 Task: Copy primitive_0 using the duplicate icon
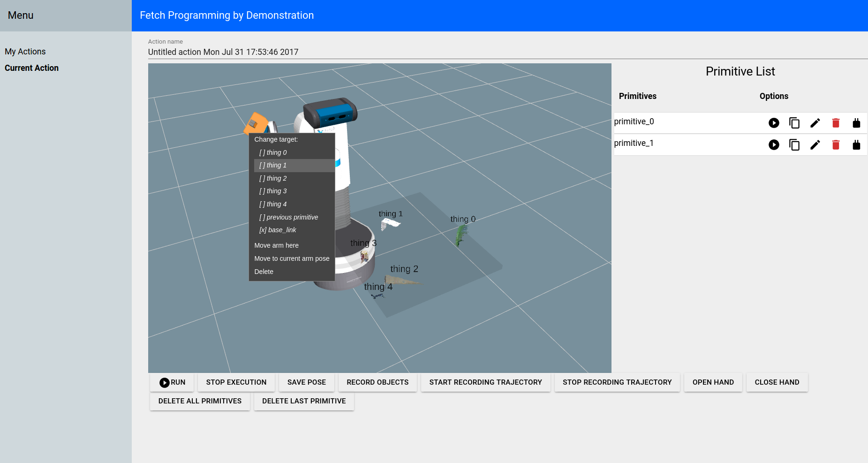tap(794, 123)
